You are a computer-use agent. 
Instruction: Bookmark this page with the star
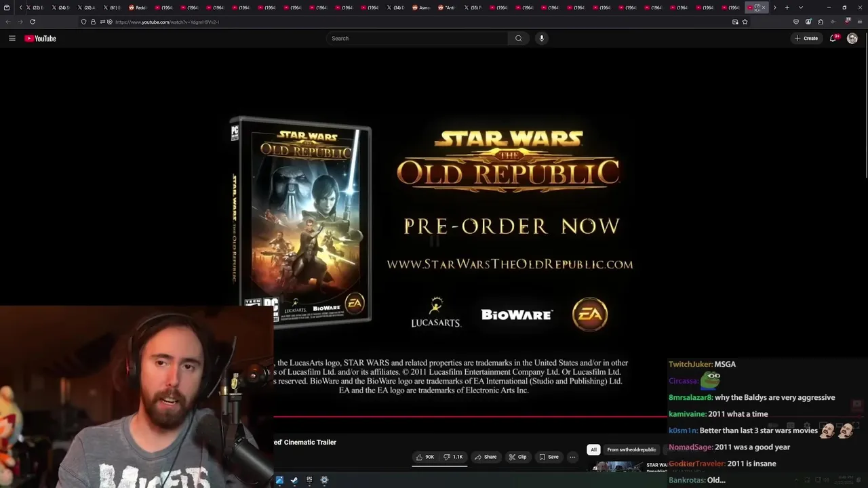point(745,22)
